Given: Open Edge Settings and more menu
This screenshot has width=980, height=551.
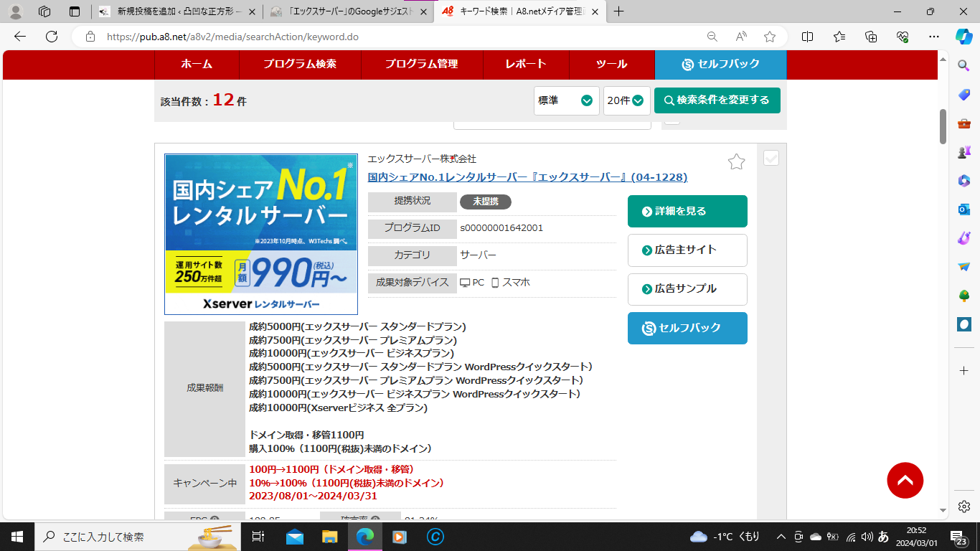Looking at the screenshot, I should (x=934, y=37).
